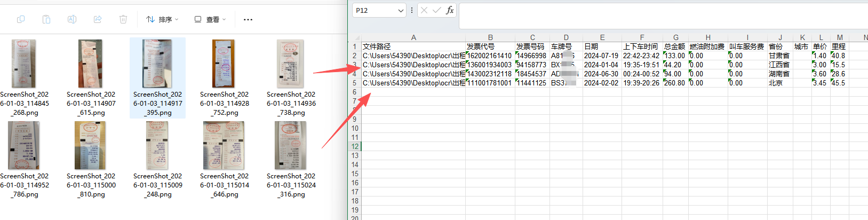Select thumbnail ScreenShot ending _316.png
Image resolution: width=868 pixels, height=220 pixels.
coord(291,146)
